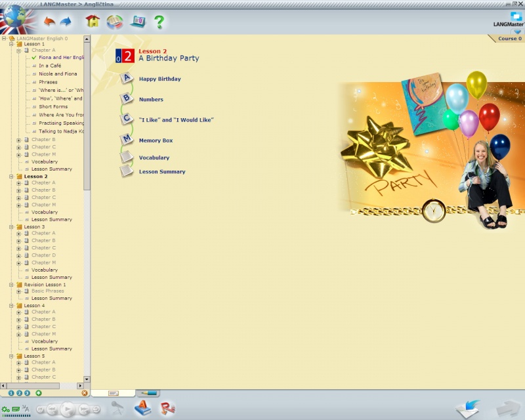Open the book-and-globe dictionary toolbar icon
Viewport: 525px width, 420px height.
tap(115, 22)
